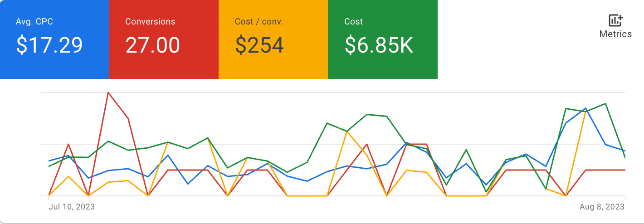Viewport: 644px width, 224px height.
Task: Click the $254 cost per conversion value
Action: pos(259,45)
